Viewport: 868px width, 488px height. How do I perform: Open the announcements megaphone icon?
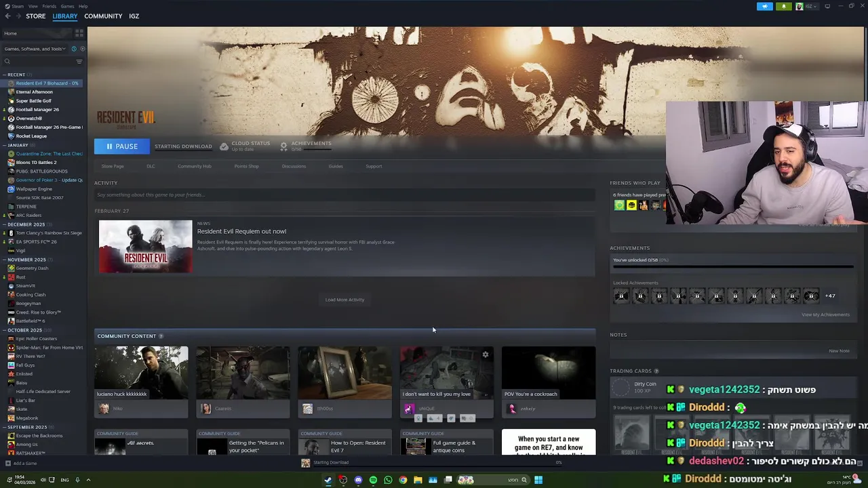[x=764, y=6]
